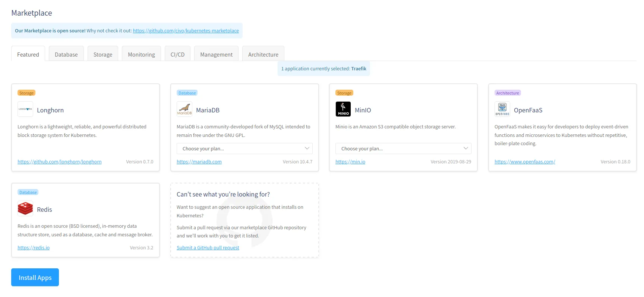Open the openfaas.com link

click(x=525, y=162)
